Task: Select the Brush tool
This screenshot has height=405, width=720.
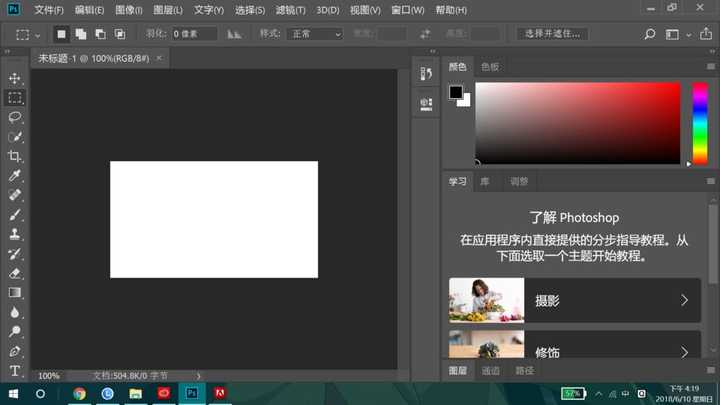Action: click(x=14, y=214)
